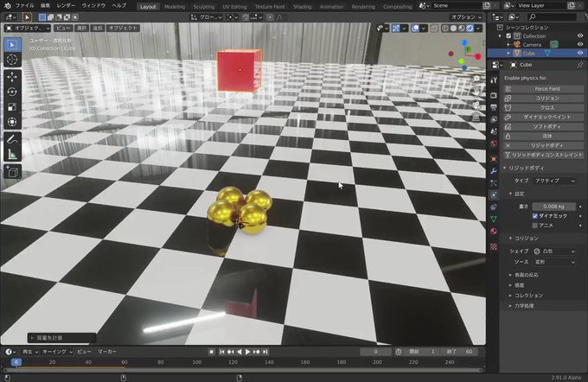Open the Object Constraints properties tab
This screenshot has height=382, width=588.
click(494, 207)
